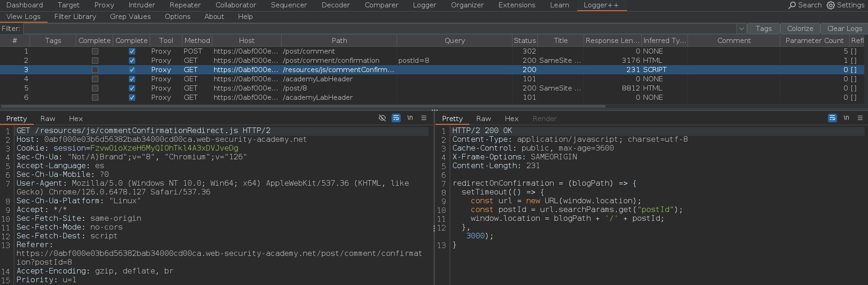Untick the checked Complete checkbox in row 5
The width and height of the screenshot is (868, 285).
132,88
